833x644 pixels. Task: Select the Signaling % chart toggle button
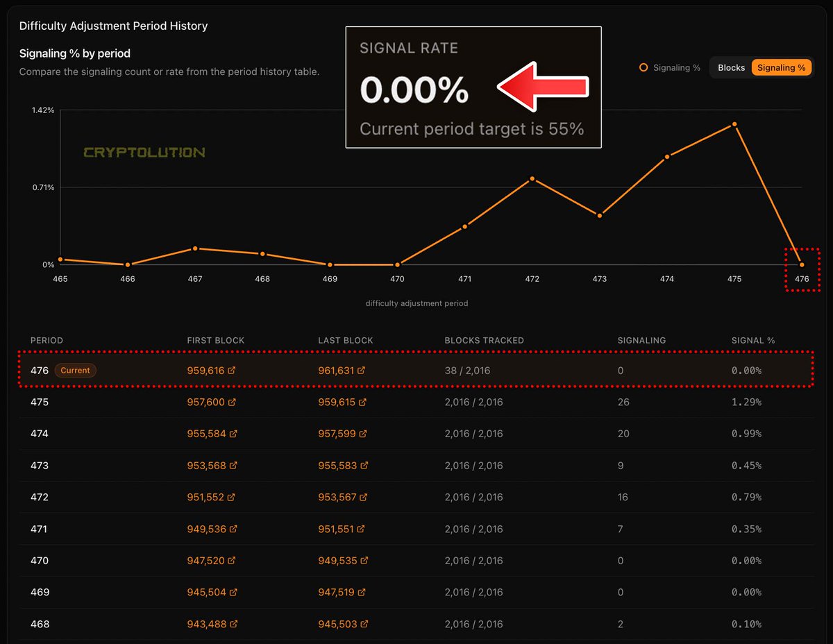(781, 68)
